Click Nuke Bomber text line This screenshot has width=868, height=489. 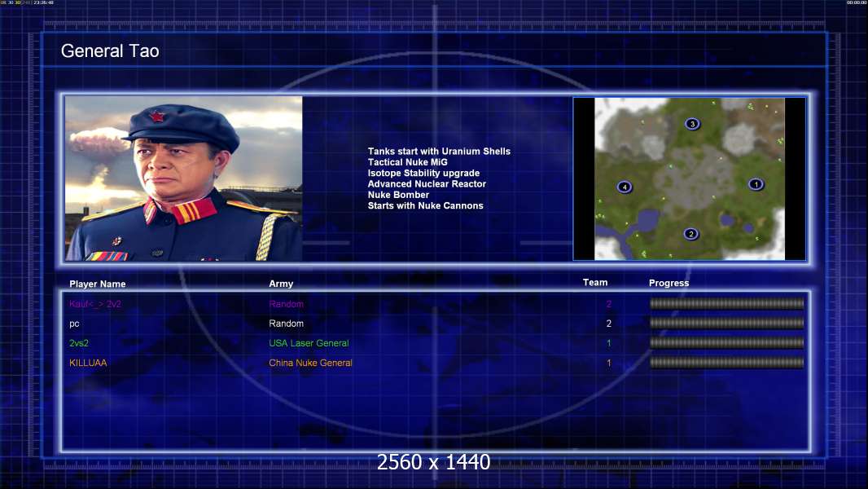click(398, 195)
